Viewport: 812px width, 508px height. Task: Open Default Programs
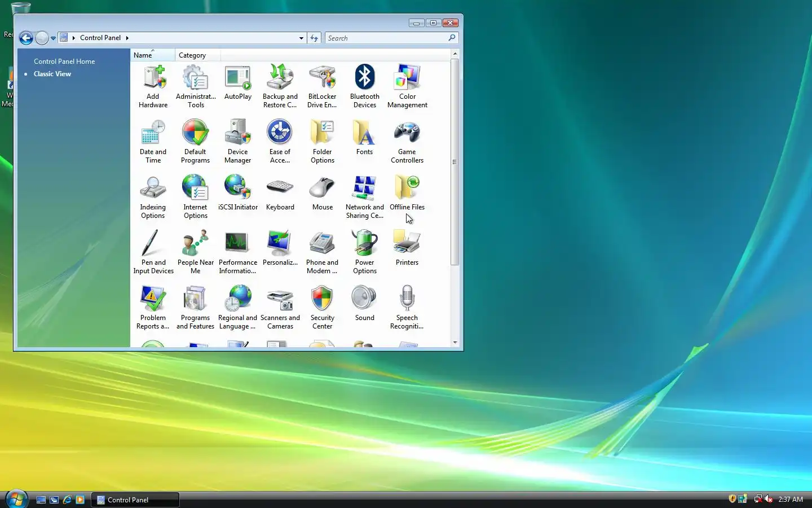tap(196, 141)
